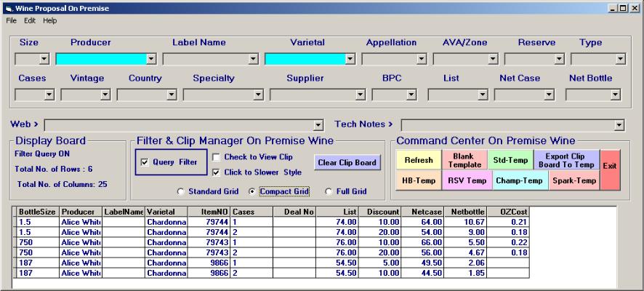Image resolution: width=644 pixels, height=291 pixels.
Task: Enable Check to View Clip checkbox
Action: click(x=216, y=157)
